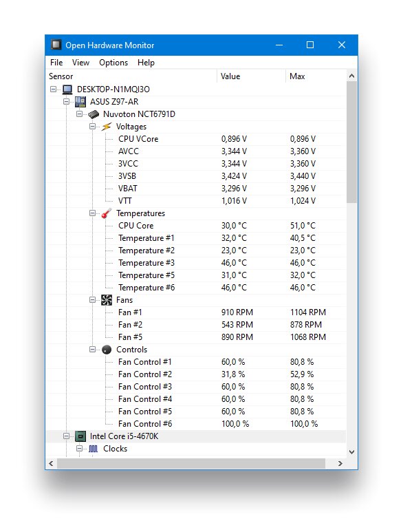Select the Temperature #2 row

click(x=196, y=251)
